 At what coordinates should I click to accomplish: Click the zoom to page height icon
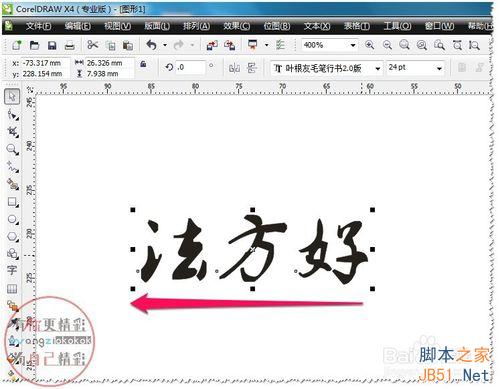click(474, 45)
